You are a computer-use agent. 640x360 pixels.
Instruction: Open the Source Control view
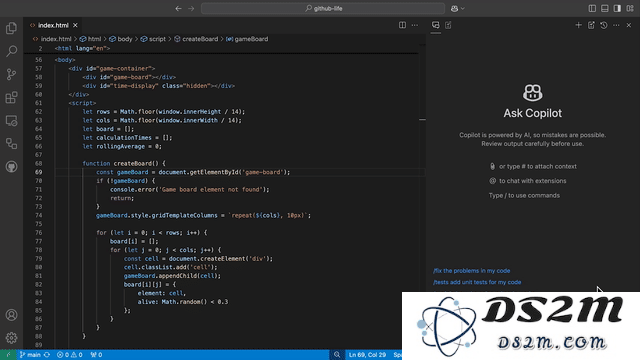pyautogui.click(x=11, y=74)
